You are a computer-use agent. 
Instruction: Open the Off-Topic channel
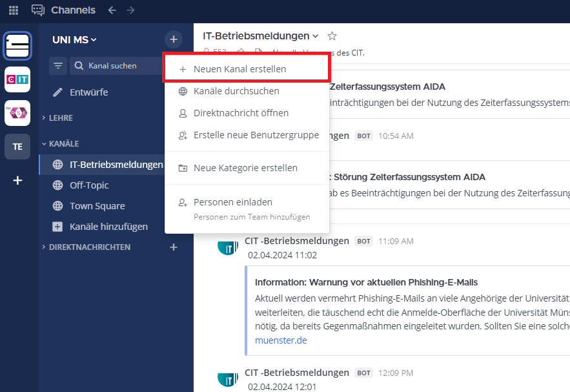(x=89, y=185)
